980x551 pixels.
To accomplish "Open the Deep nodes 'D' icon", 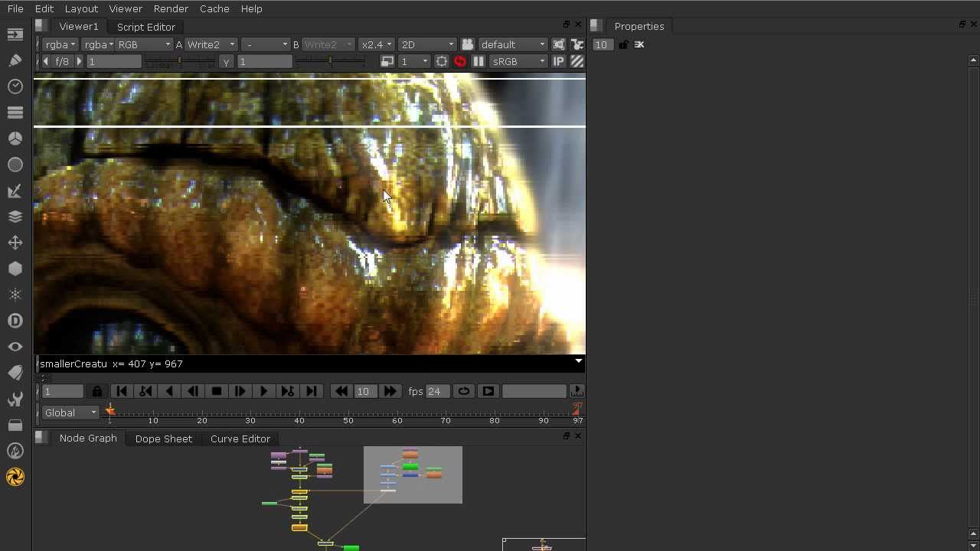I will coord(15,321).
